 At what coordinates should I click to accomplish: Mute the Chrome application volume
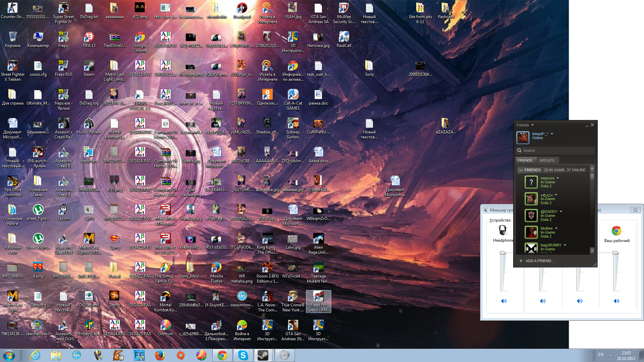pyautogui.click(x=616, y=301)
